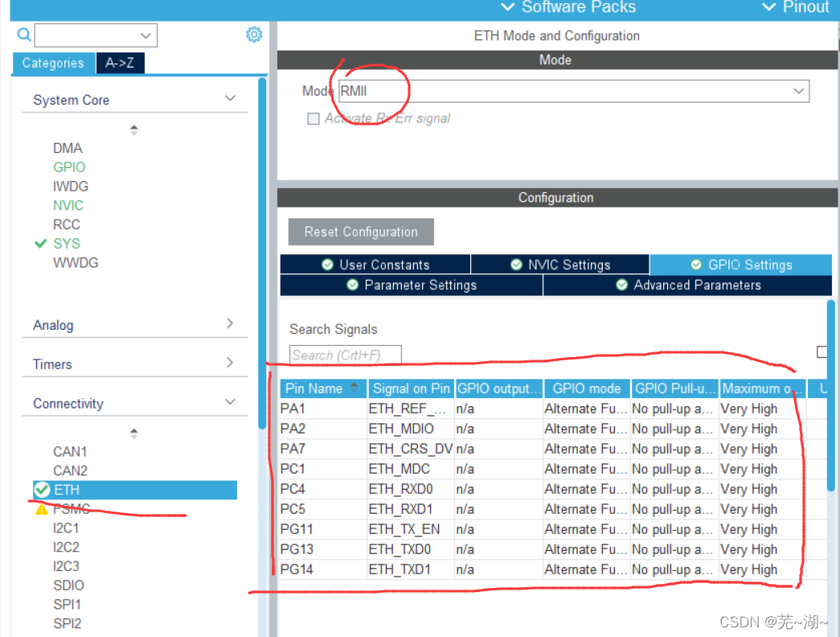The image size is (840, 637).
Task: Open the settings gear icon
Action: (x=254, y=35)
